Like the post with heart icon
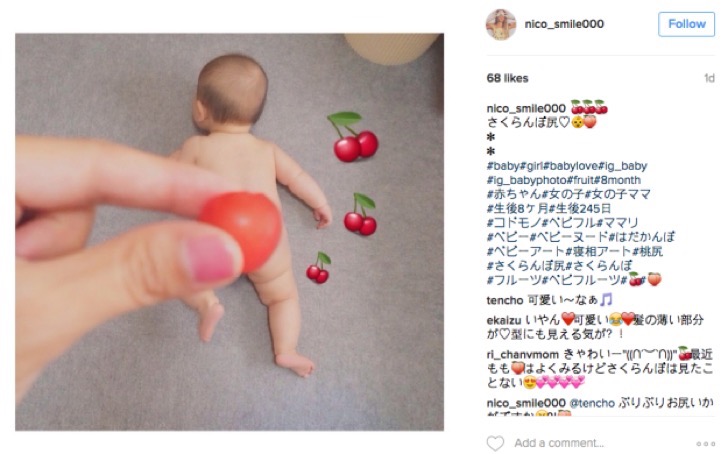728x454 pixels. click(495, 442)
